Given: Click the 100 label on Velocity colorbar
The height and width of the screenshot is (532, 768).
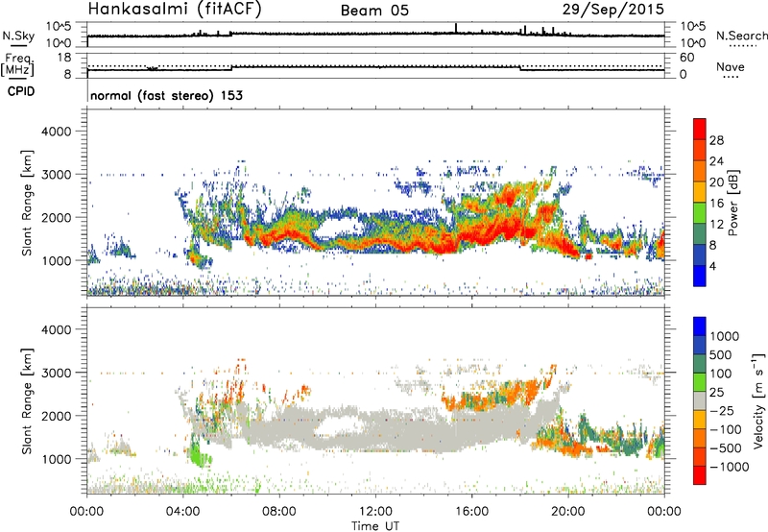Looking at the screenshot, I should [x=720, y=374].
